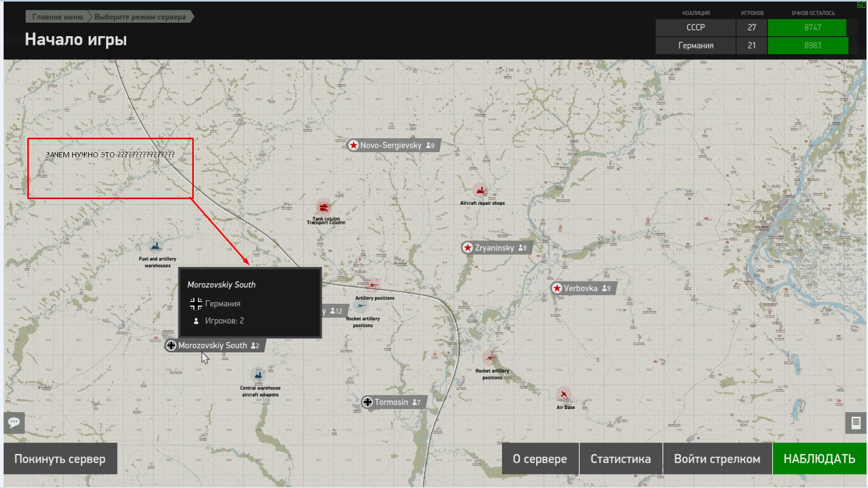The height and width of the screenshot is (488, 868).
Task: Click the Покинуть сервер button
Action: coord(60,459)
